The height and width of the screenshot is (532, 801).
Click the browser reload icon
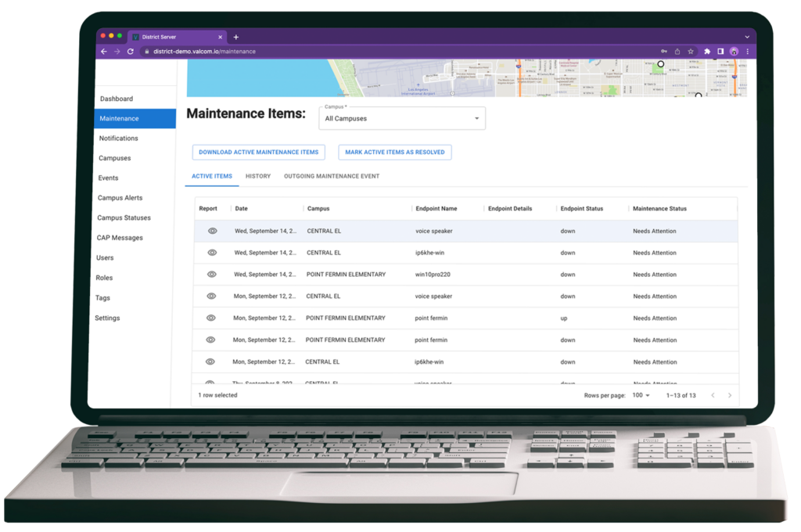tap(131, 52)
